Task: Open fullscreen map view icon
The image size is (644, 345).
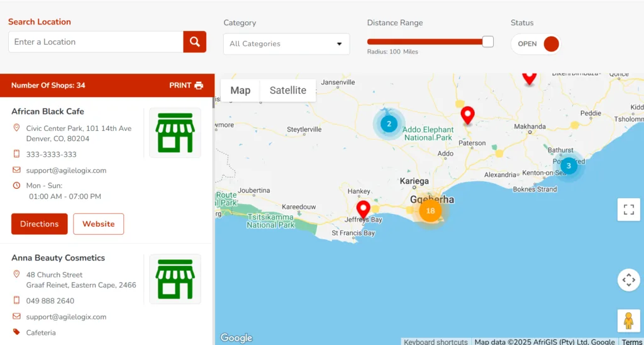Action: 628,210
